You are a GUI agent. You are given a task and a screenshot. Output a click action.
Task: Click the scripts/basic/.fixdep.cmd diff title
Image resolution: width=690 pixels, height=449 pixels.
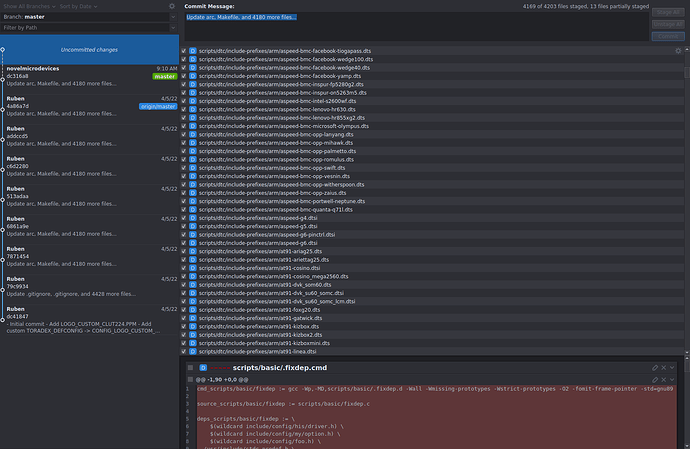pyautogui.click(x=280, y=368)
